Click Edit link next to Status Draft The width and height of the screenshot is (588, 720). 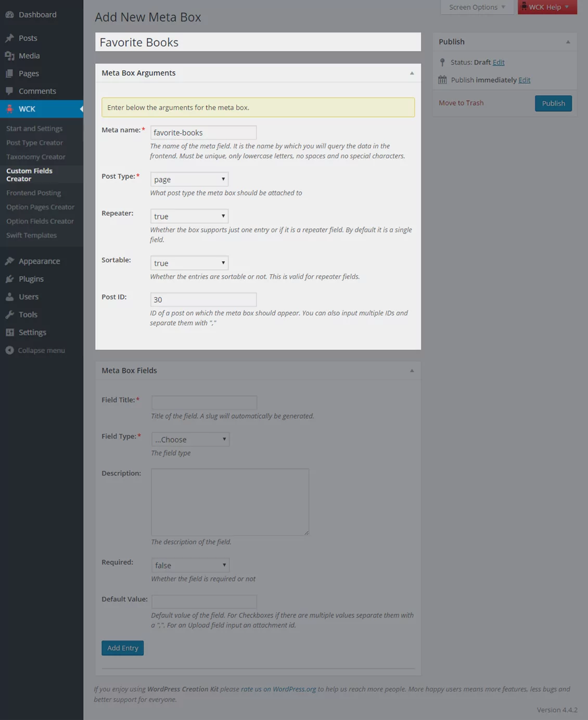point(498,62)
